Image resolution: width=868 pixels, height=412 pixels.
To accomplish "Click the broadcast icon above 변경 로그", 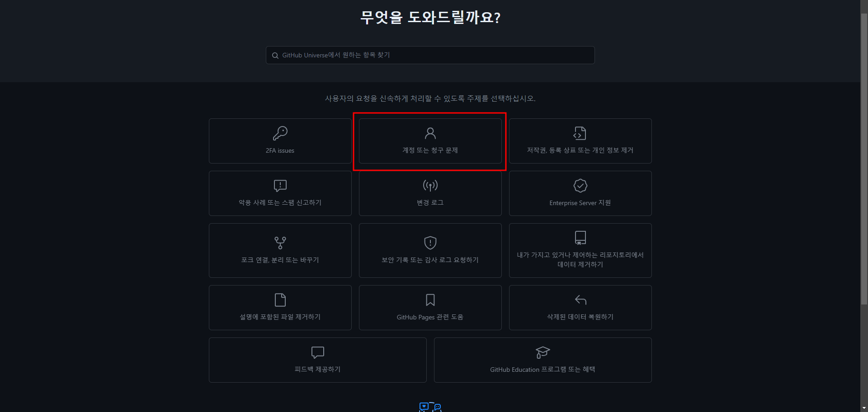I will tap(430, 186).
